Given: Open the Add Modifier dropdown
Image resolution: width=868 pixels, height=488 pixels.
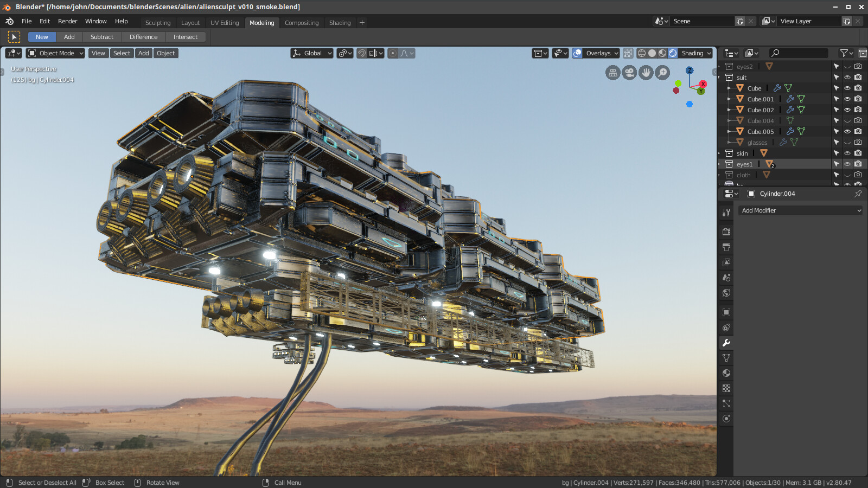Looking at the screenshot, I should pos(801,210).
